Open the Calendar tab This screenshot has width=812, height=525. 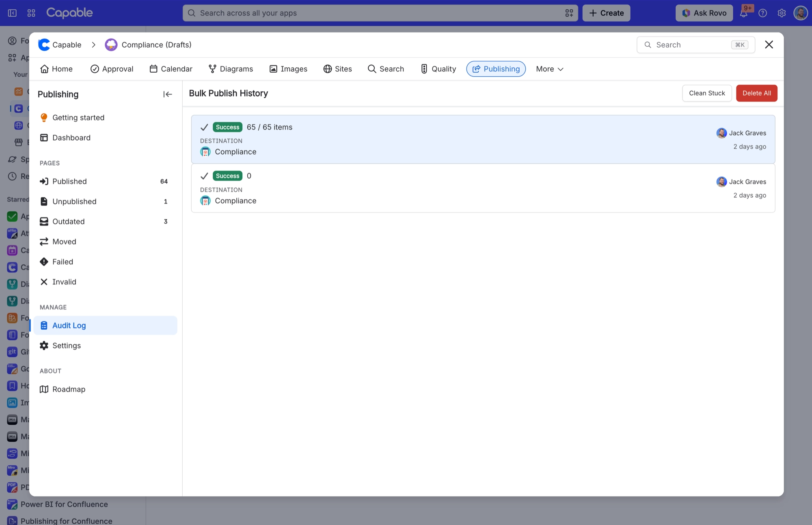tap(171, 69)
